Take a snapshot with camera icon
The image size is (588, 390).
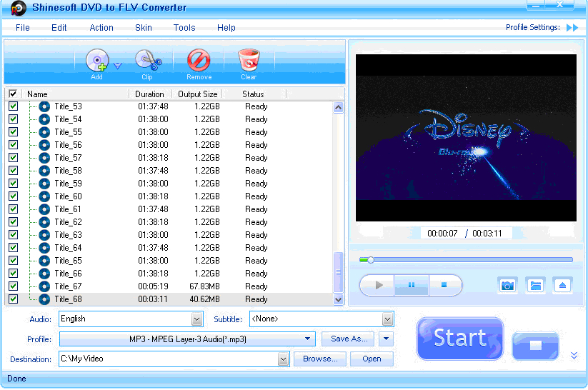(x=507, y=286)
